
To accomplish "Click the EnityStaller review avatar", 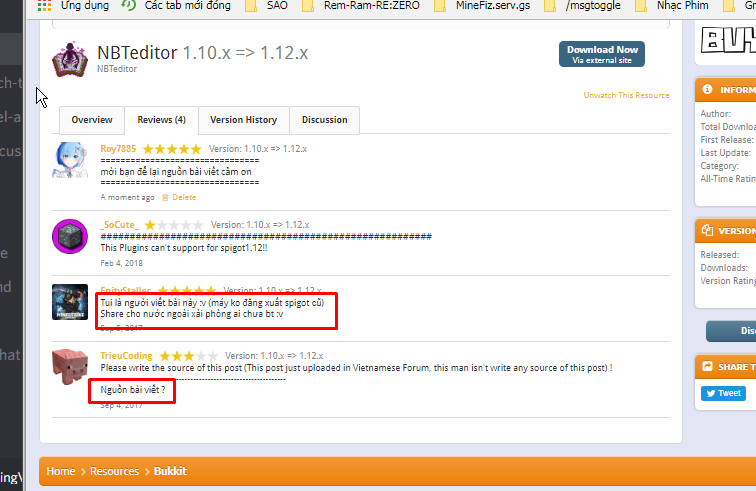I will (x=70, y=302).
